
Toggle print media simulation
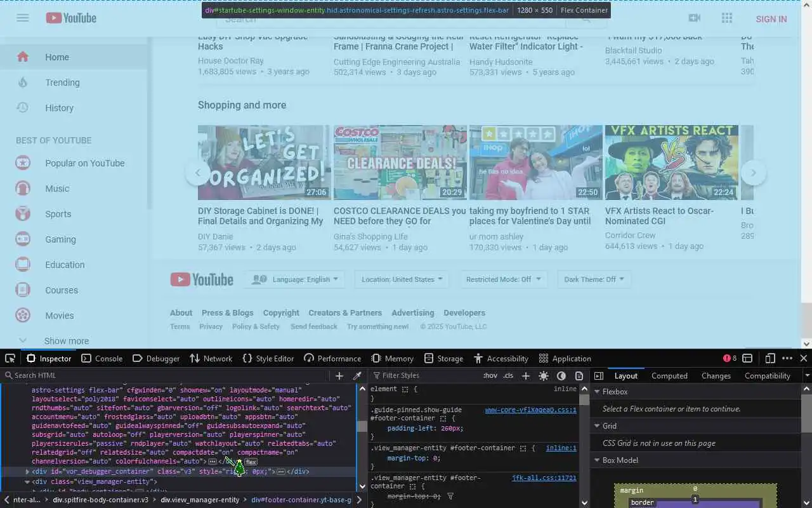[579, 376]
